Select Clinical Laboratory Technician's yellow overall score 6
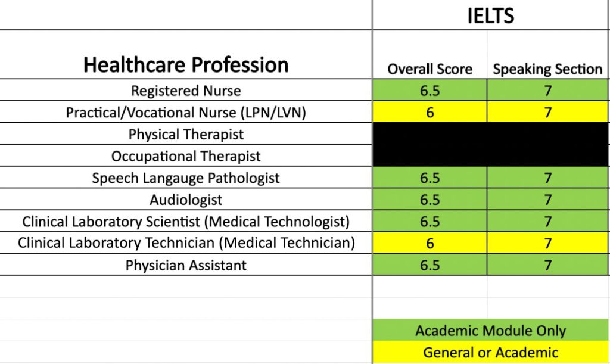This screenshot has height=364, width=610. coord(430,243)
